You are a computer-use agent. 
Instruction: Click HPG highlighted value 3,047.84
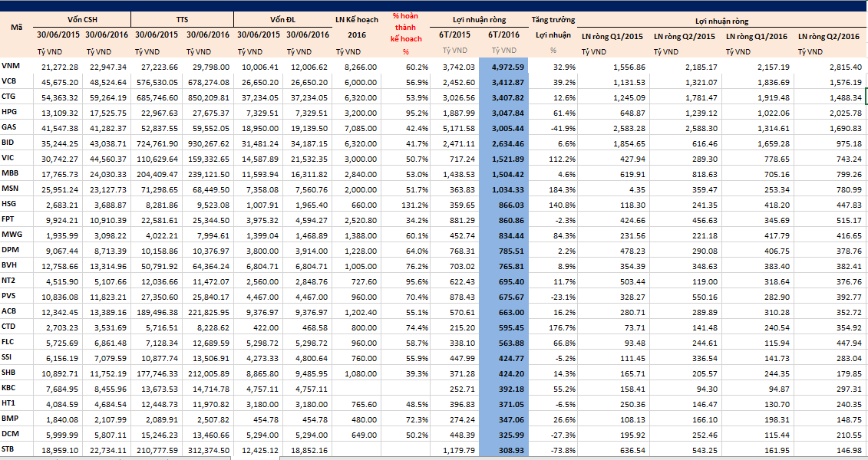point(507,113)
